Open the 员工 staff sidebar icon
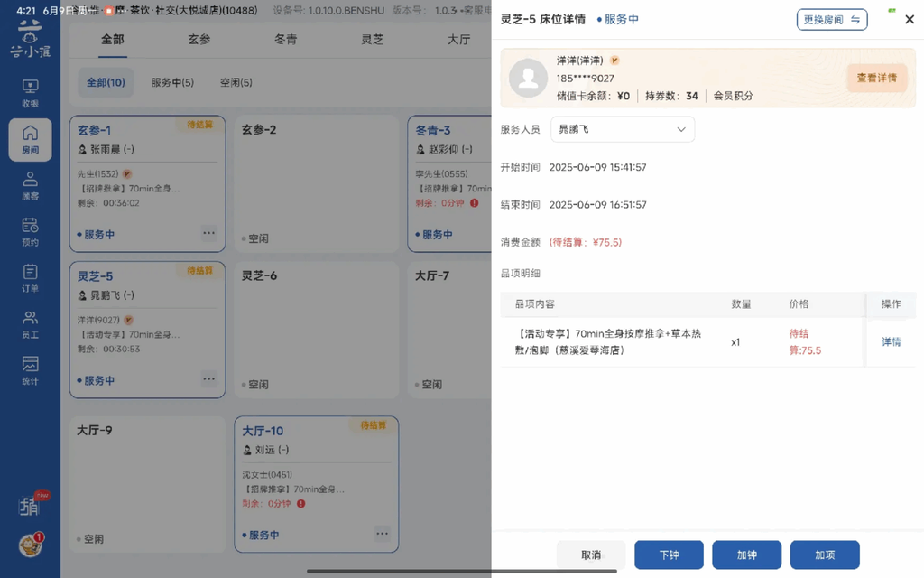This screenshot has height=578, width=924. 30,325
